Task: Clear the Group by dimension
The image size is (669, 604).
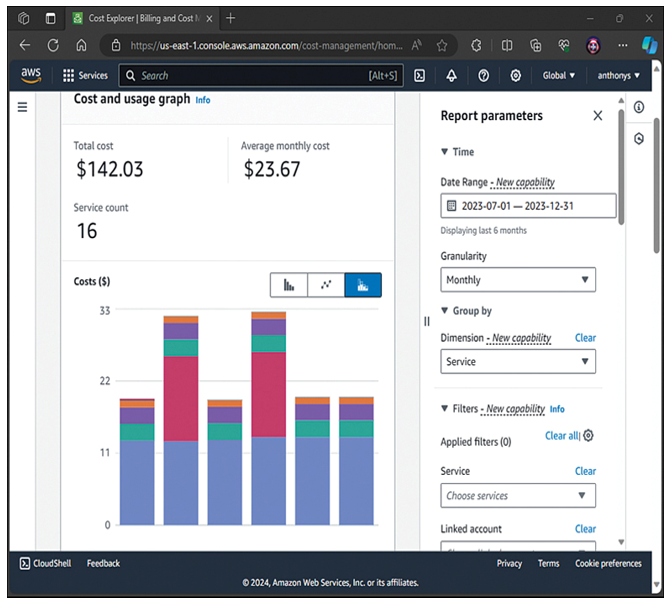Action: [585, 338]
